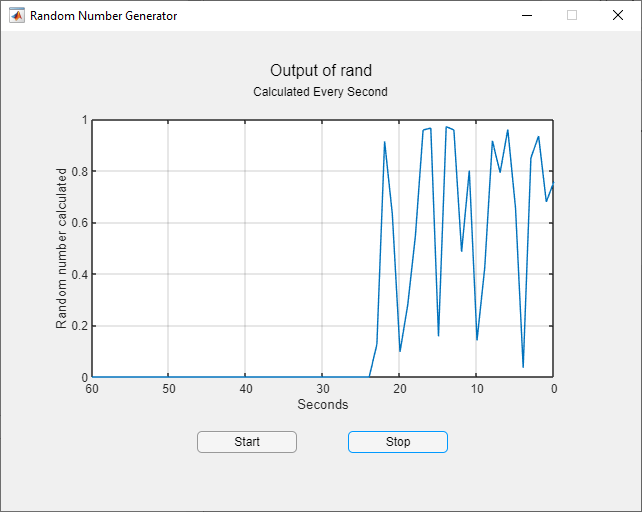Click the y-axis tick label 0.8

[80, 172]
